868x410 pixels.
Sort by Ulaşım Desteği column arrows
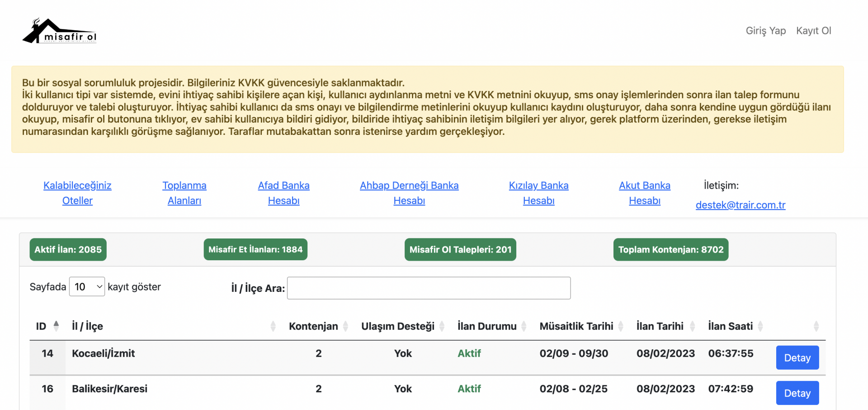coord(442,326)
